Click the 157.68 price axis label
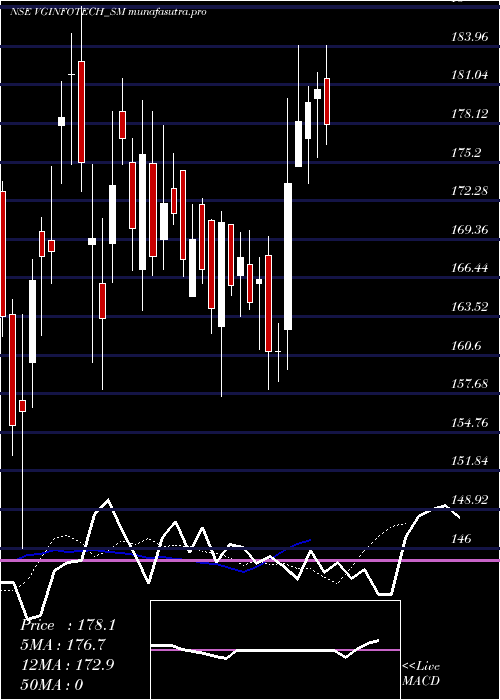Viewport: 500px width, 700px height. coord(470,384)
